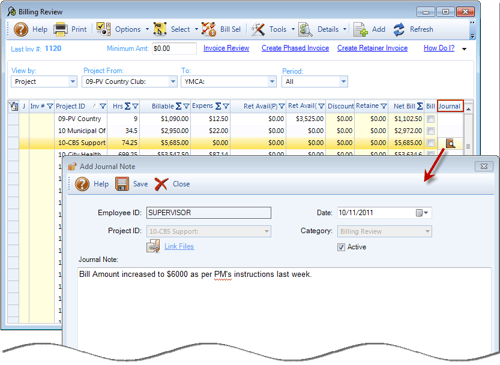The image size is (500, 365).
Task: Check Bill box for 09-PV Country row
Action: tap(431, 119)
